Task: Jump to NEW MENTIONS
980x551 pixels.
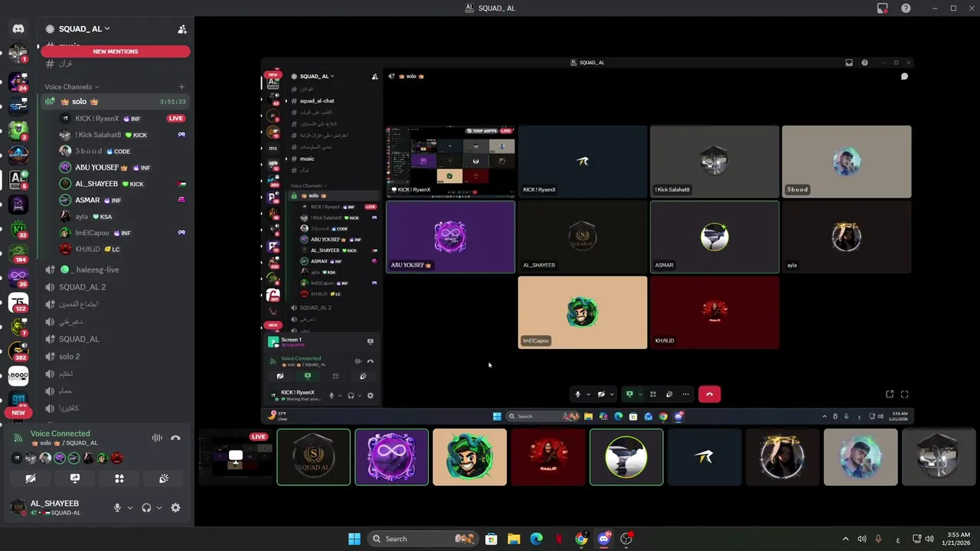Action: 116,51
